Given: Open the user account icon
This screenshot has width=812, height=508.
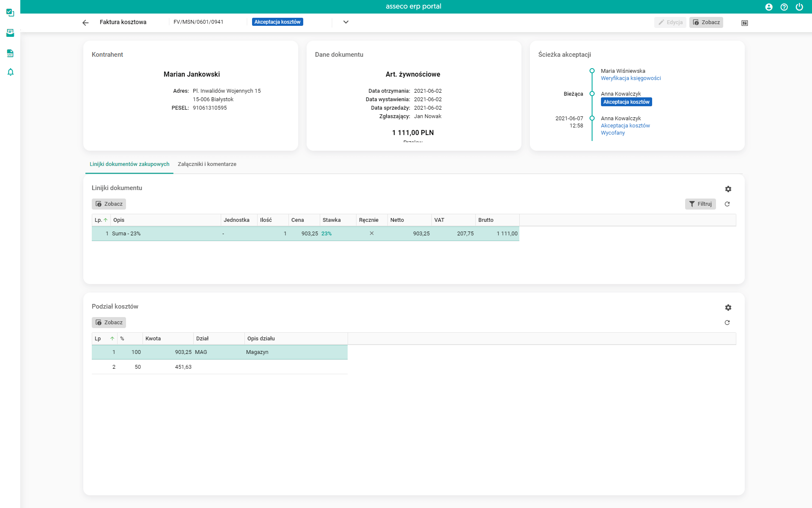Looking at the screenshot, I should 769,7.
